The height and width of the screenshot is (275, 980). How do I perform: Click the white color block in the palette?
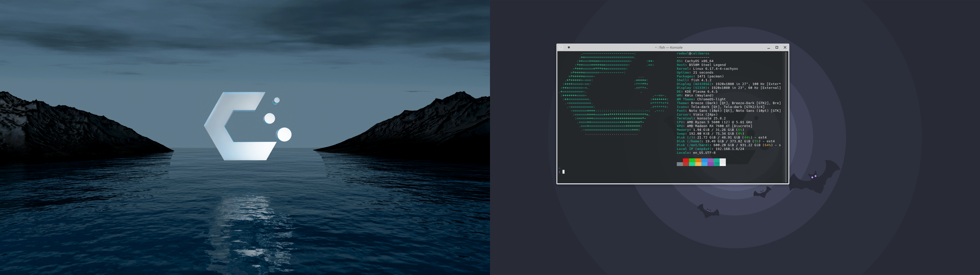pos(722,162)
